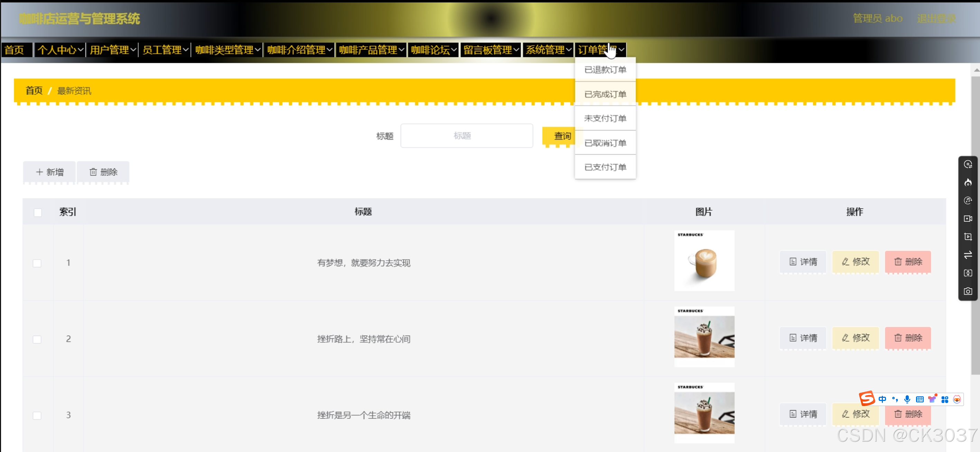Click the music note icon in dark sidebar
Viewport: 980px width, 452px height.
[x=968, y=200]
